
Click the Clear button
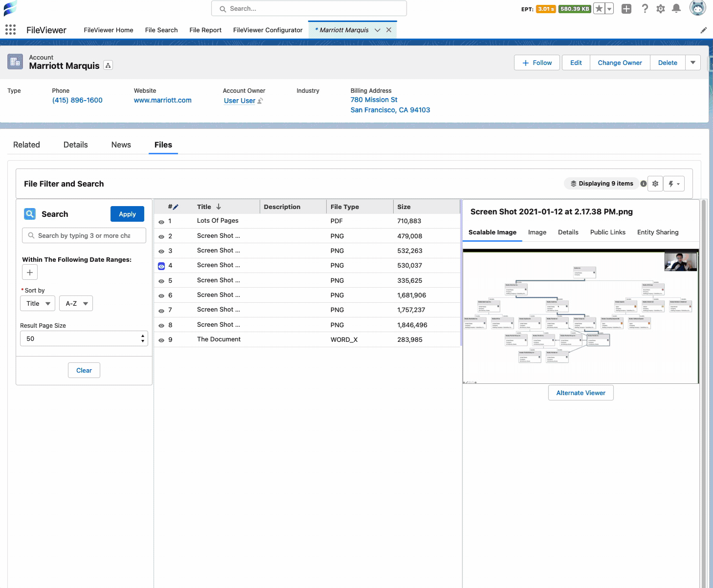click(84, 370)
